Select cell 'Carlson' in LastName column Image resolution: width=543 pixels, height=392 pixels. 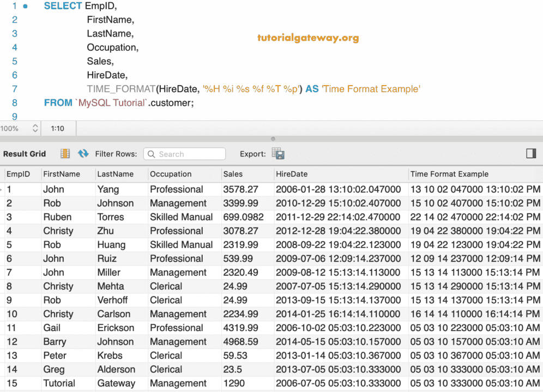pyautogui.click(x=113, y=314)
